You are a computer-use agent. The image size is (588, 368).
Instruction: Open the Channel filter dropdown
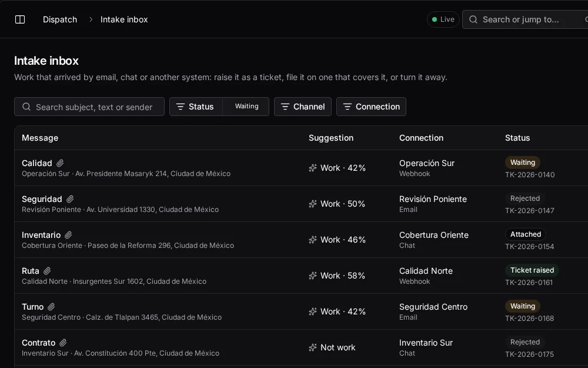click(x=303, y=107)
